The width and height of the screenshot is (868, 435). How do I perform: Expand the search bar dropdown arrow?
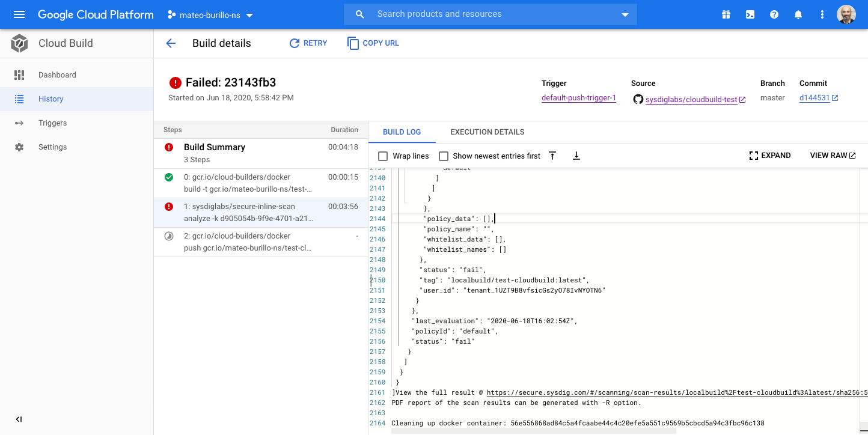pyautogui.click(x=625, y=14)
